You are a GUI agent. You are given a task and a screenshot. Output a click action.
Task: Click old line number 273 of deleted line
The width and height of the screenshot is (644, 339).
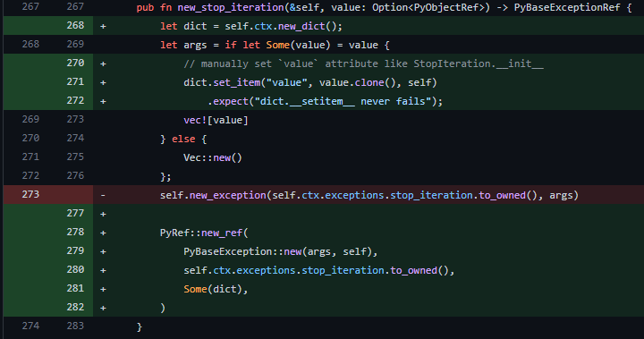pyautogui.click(x=30, y=194)
